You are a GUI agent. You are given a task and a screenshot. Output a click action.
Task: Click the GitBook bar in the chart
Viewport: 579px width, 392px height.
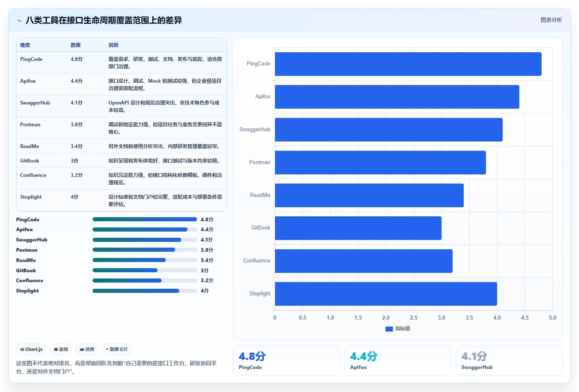click(x=358, y=228)
